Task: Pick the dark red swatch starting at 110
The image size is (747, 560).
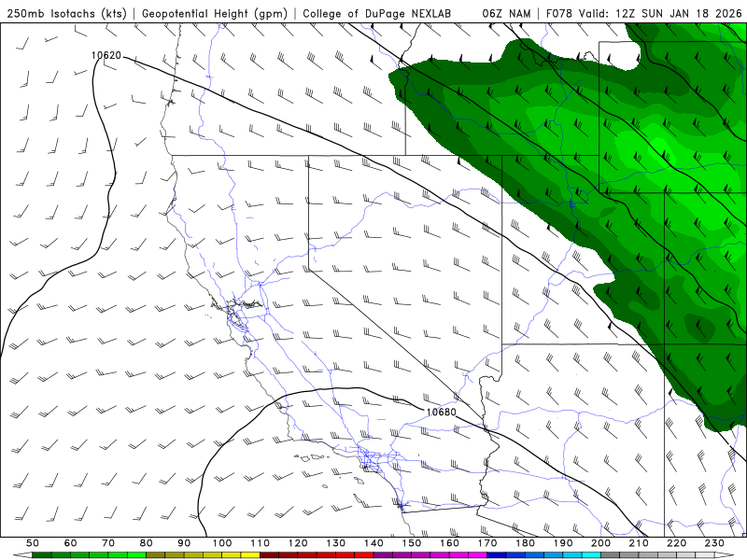Action: tap(269, 555)
